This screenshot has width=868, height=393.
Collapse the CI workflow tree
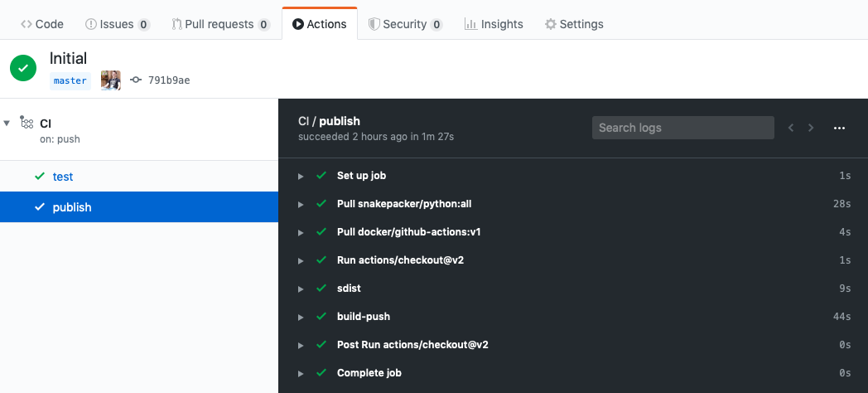(x=7, y=123)
